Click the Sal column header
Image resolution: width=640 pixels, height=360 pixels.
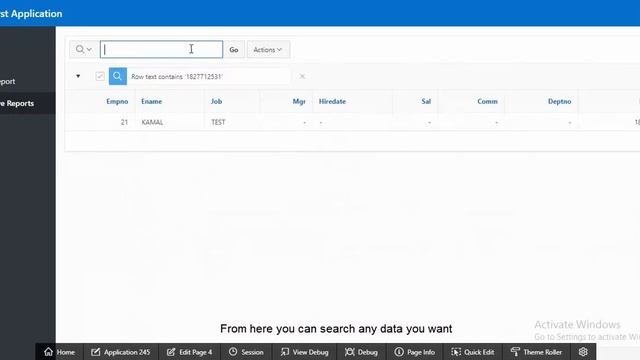pos(426,101)
